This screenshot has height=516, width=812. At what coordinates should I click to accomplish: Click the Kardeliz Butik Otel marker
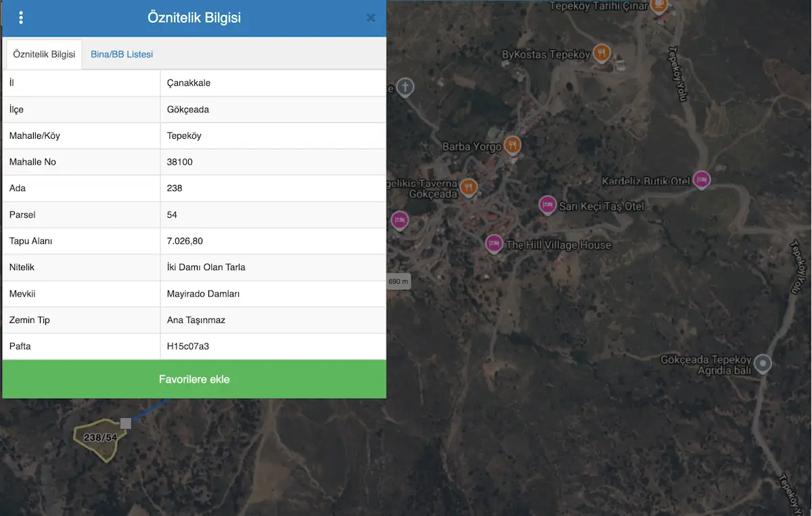[x=702, y=179]
